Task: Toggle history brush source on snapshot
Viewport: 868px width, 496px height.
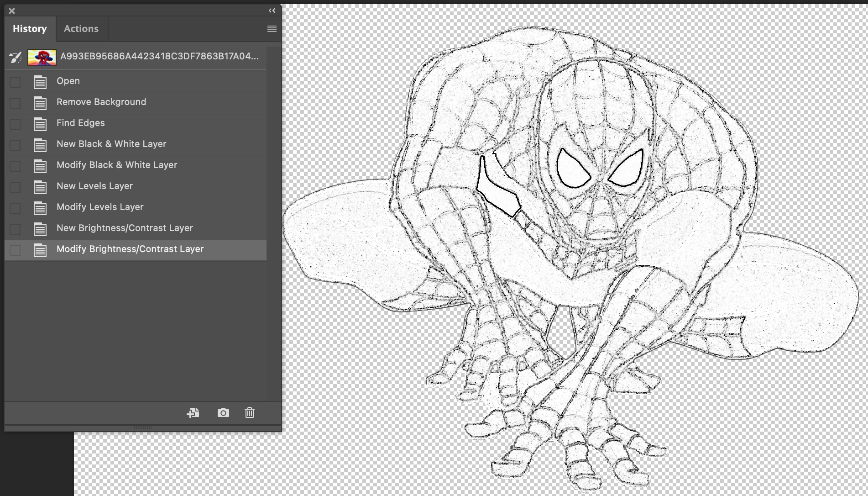Action: [x=15, y=58]
